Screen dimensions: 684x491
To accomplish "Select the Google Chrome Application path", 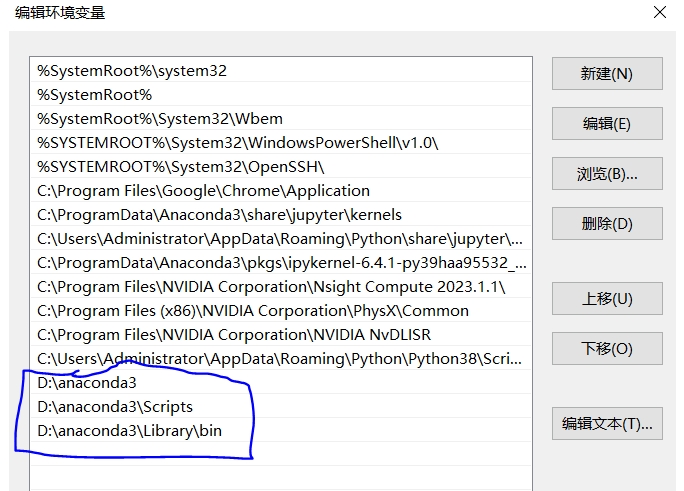I will [203, 191].
